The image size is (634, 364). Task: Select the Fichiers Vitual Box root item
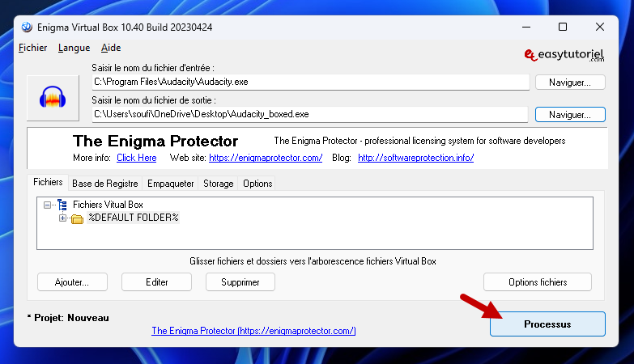pos(108,205)
